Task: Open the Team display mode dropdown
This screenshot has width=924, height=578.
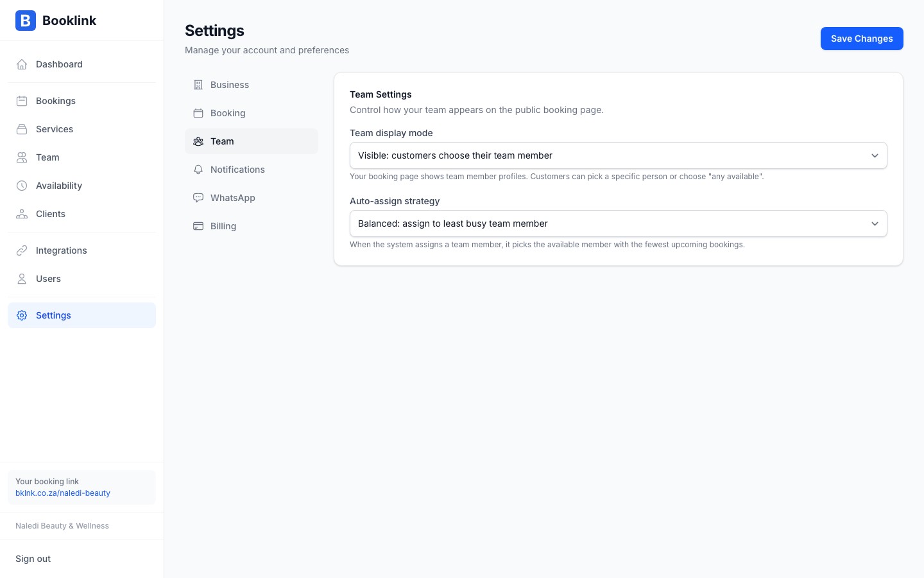Action: (618, 155)
